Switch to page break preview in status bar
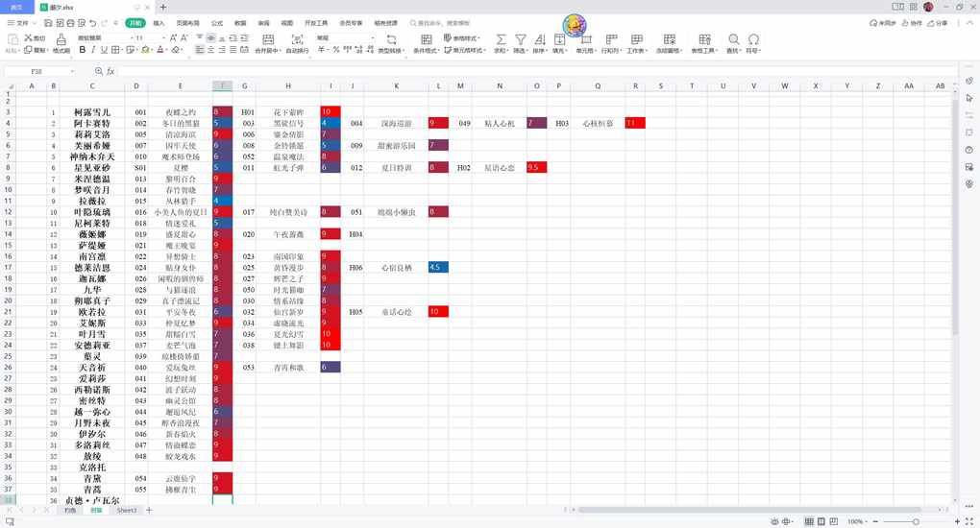The image size is (980, 528). 834,521
